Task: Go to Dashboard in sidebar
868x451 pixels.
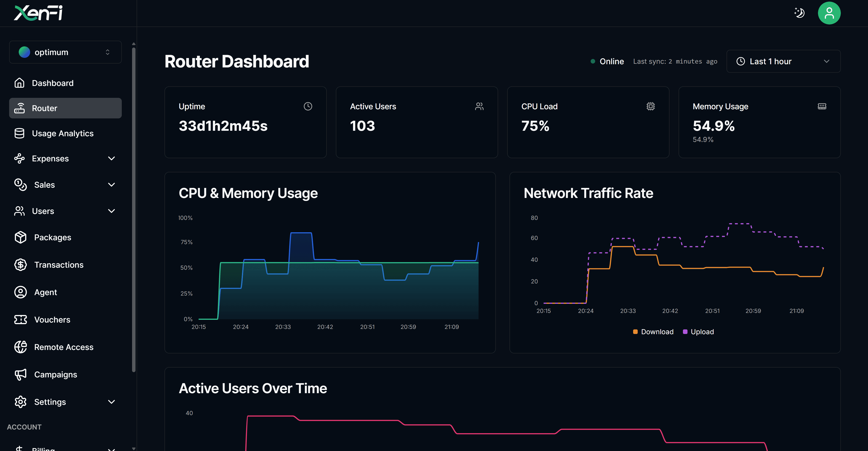Action: pos(65,83)
